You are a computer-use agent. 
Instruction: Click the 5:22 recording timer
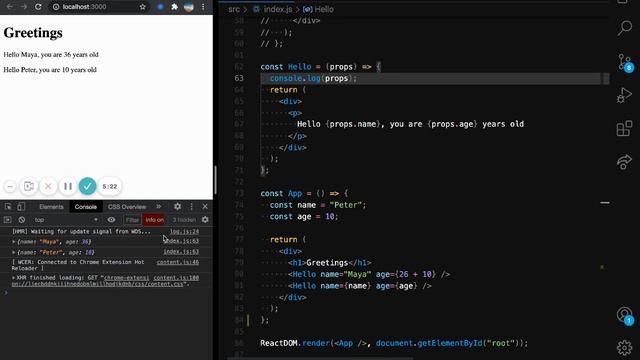click(x=109, y=187)
